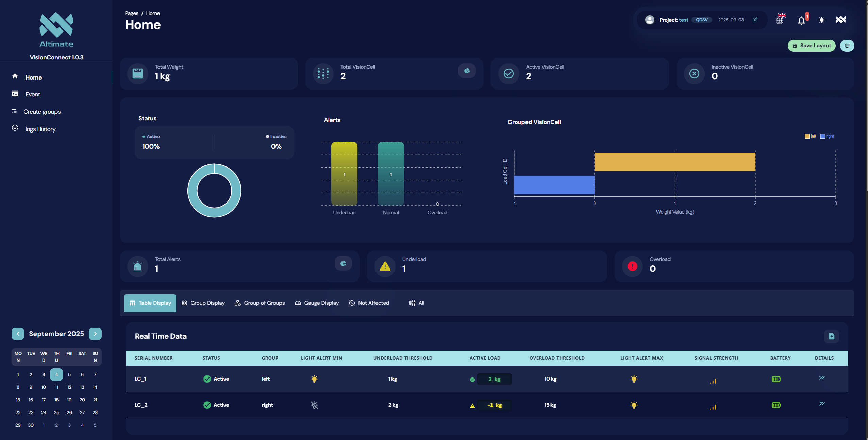
Task: Go to next month in calendar
Action: (95, 334)
